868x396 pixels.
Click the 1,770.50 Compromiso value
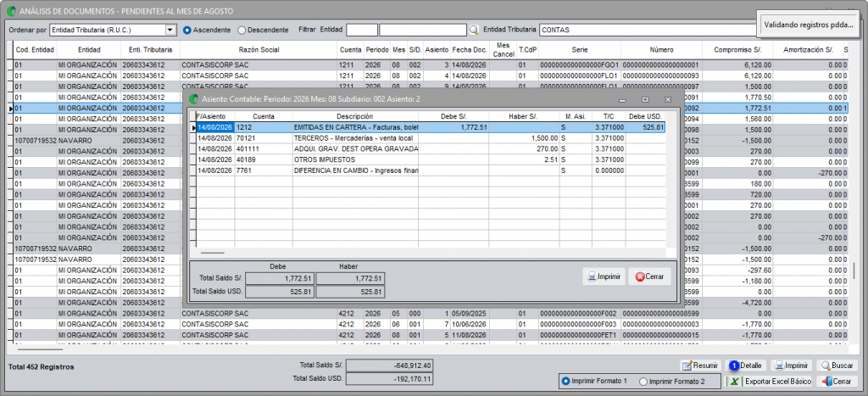[738, 98]
